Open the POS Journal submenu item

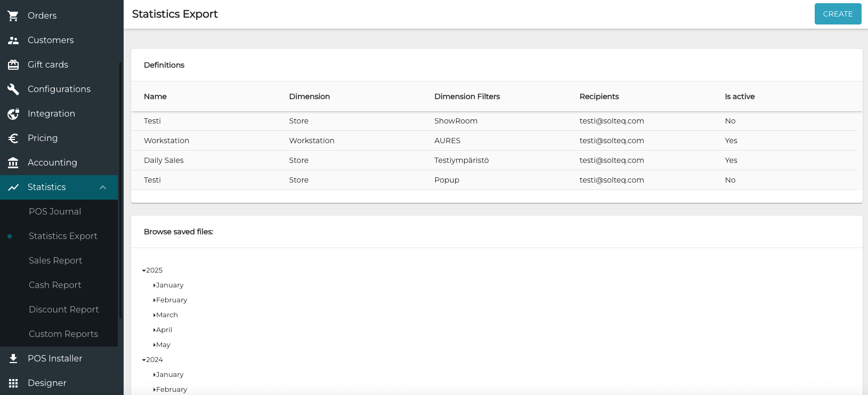55,212
